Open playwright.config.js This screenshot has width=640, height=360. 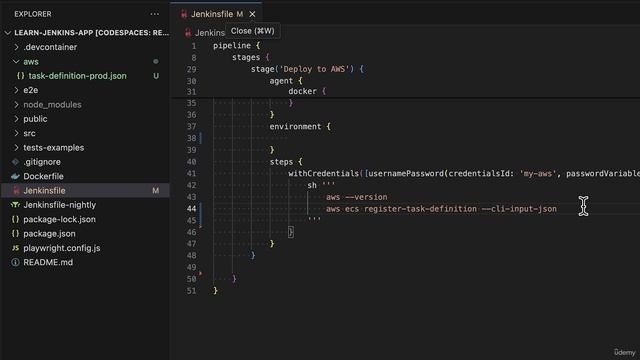tap(62, 248)
